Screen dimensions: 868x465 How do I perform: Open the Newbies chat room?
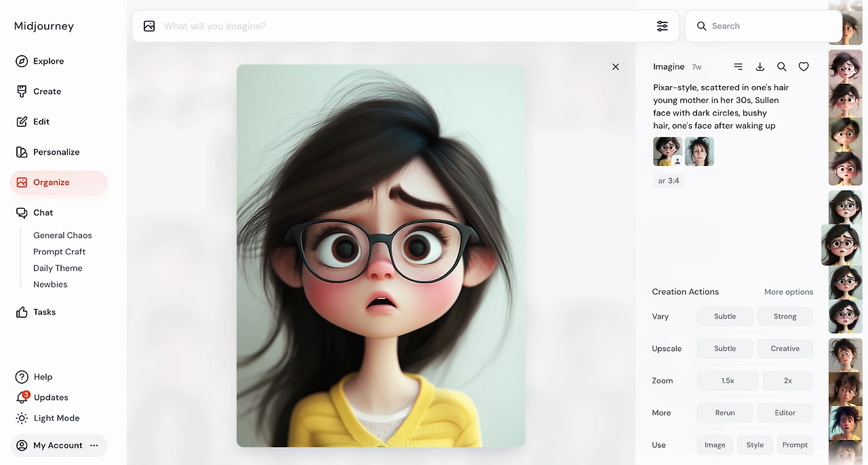50,285
